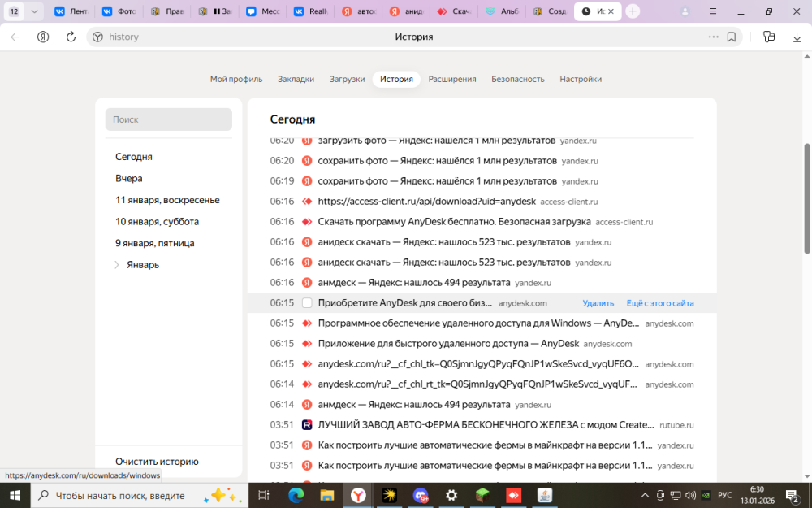Open the notification center icon
This screenshot has height=508, width=812.
point(792,496)
